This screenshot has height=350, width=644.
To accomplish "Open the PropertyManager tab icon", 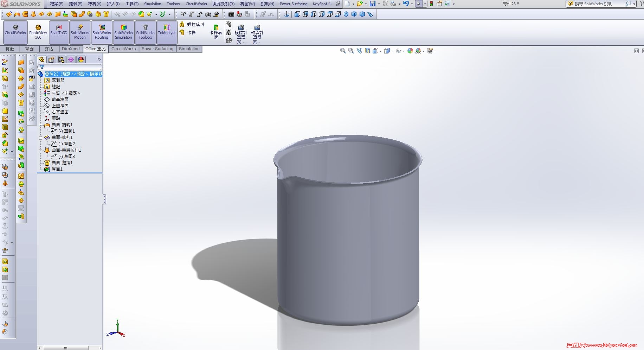I will click(x=51, y=59).
